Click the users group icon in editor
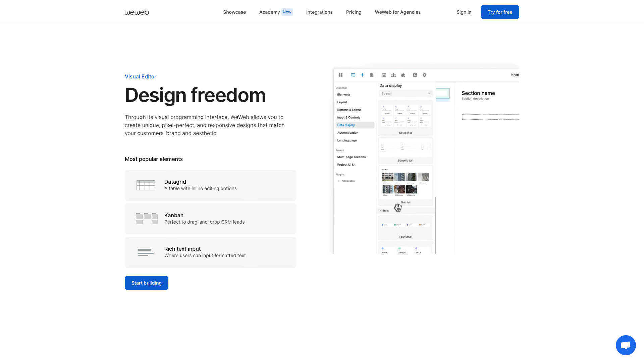 point(393,75)
